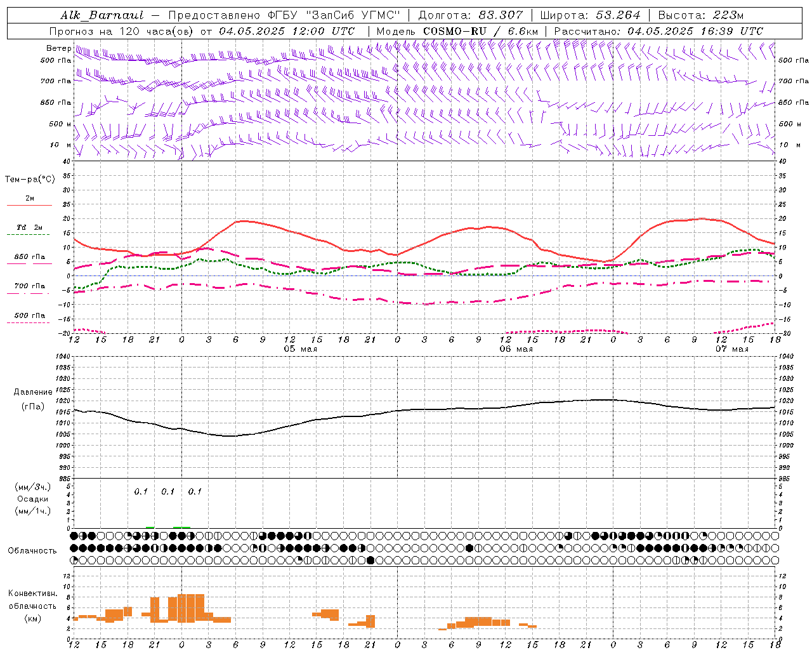
Task: Select the Давление panel label
Action: pos(33,392)
